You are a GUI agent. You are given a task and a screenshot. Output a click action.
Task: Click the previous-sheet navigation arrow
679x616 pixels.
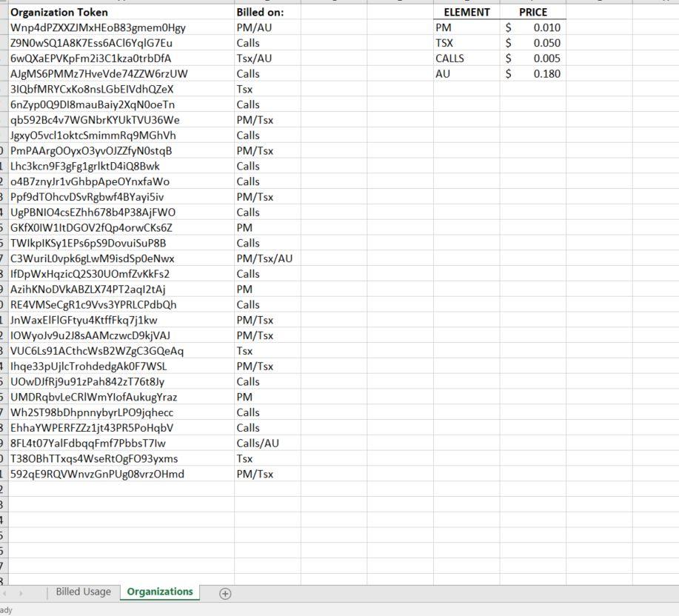7,593
